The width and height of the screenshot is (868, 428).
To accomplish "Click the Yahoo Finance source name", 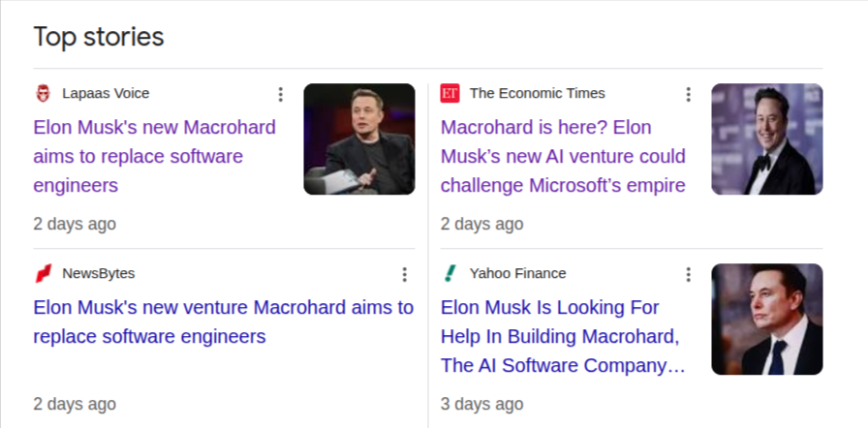I will 517,274.
